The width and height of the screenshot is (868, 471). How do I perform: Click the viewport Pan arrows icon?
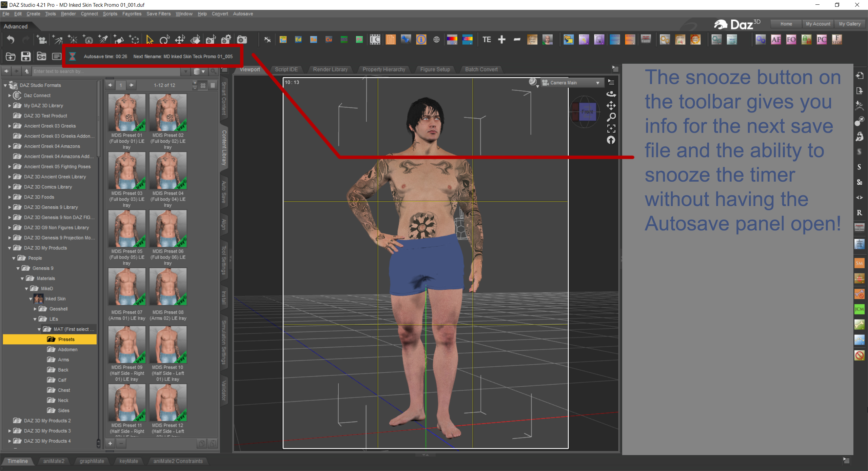[611, 106]
